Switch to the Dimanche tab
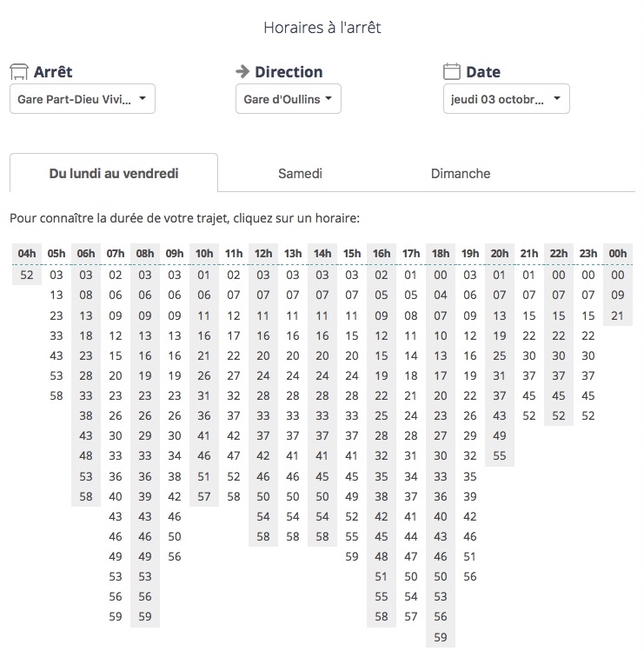Viewport: 644px width, 651px height. point(461,174)
